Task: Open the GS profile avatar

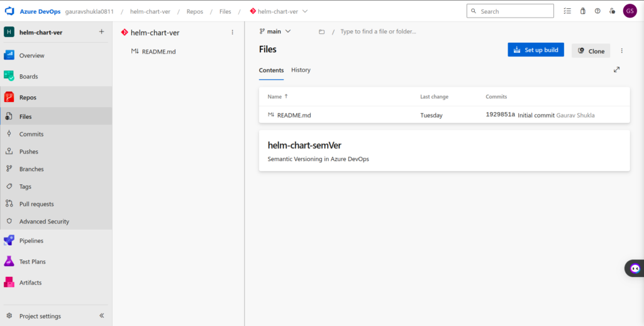Action: click(630, 11)
